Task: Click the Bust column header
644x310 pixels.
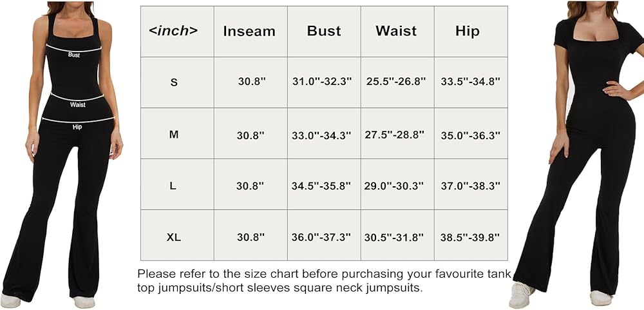Action: tap(323, 31)
